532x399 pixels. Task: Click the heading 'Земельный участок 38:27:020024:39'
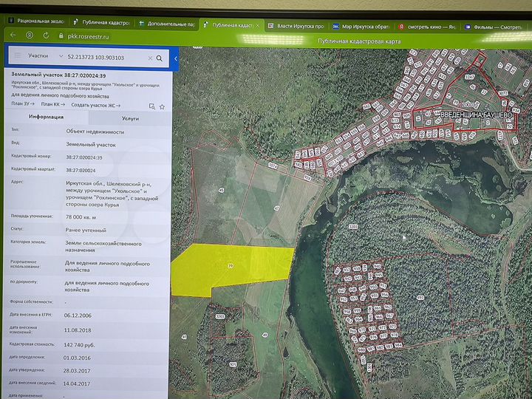[58, 75]
